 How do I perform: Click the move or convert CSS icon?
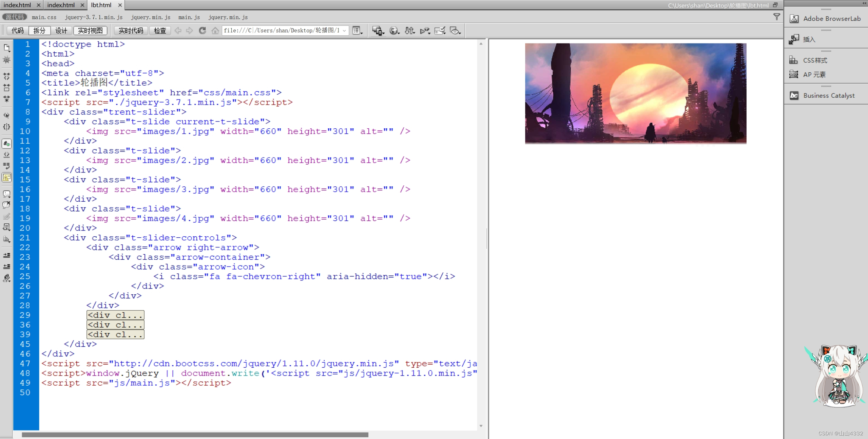(6, 239)
